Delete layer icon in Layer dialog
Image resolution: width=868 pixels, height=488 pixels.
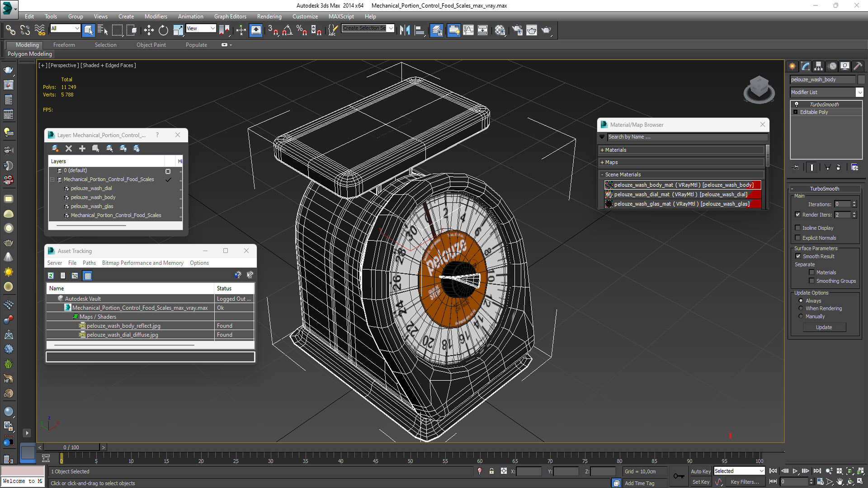[x=69, y=148]
